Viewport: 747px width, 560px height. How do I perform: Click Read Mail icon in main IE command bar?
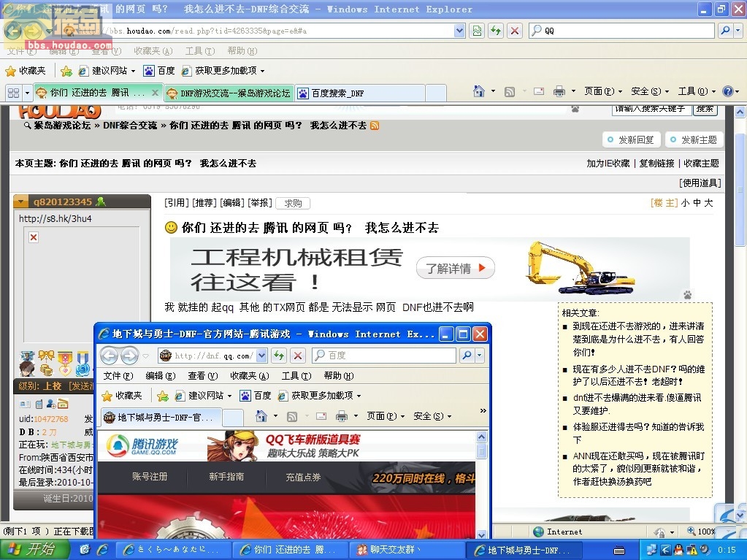[x=539, y=91]
